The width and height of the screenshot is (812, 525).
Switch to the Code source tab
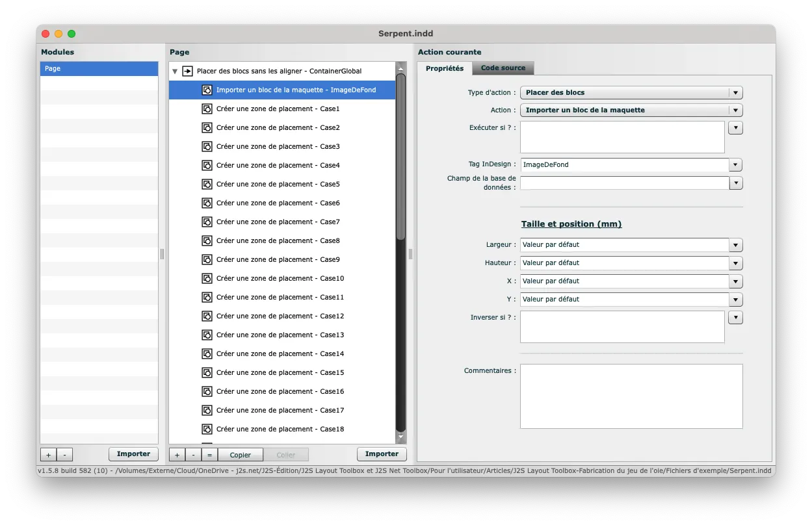(x=503, y=68)
